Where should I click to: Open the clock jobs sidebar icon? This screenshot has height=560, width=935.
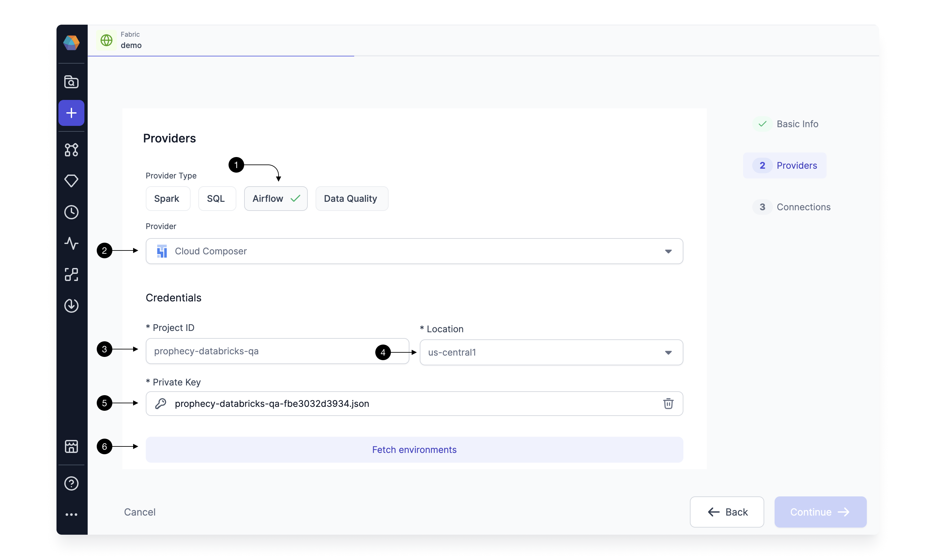[x=71, y=212]
